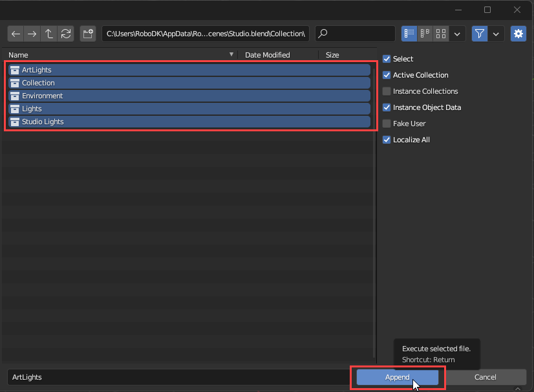Click the forward navigation arrow
The height and width of the screenshot is (392, 534).
coord(32,34)
